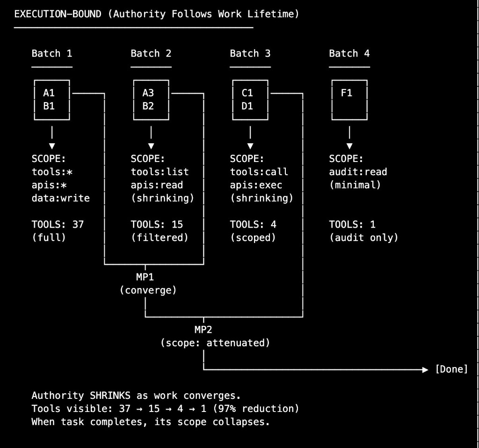Viewport: 479px width, 448px height.
Task: Click the box containing A1 and B1
Action: pos(52,100)
